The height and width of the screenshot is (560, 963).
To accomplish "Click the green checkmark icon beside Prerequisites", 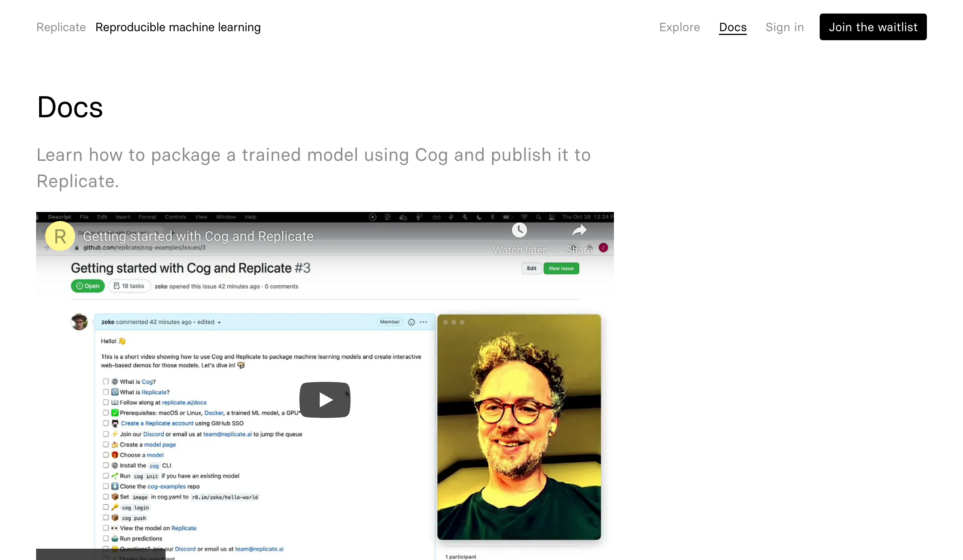I will 115,413.
